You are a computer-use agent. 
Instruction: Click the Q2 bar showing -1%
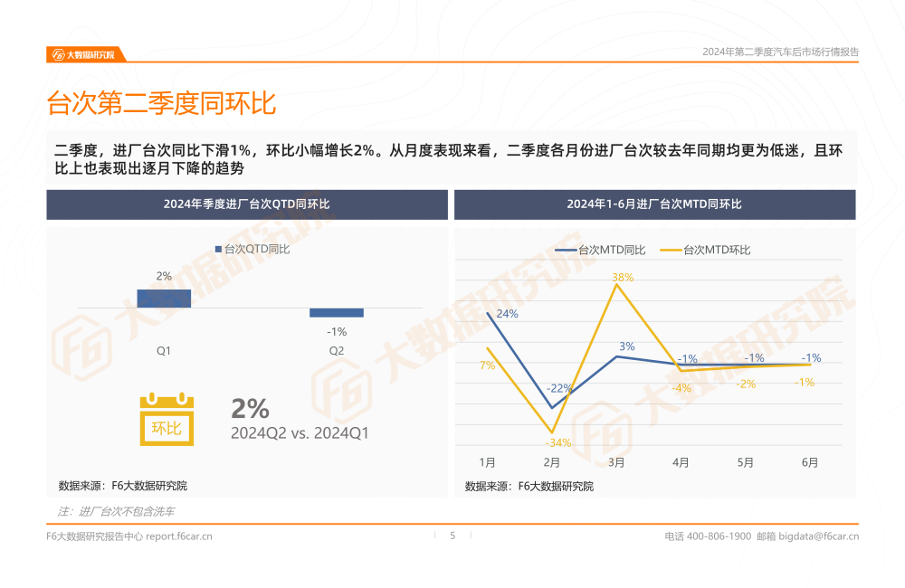(337, 313)
